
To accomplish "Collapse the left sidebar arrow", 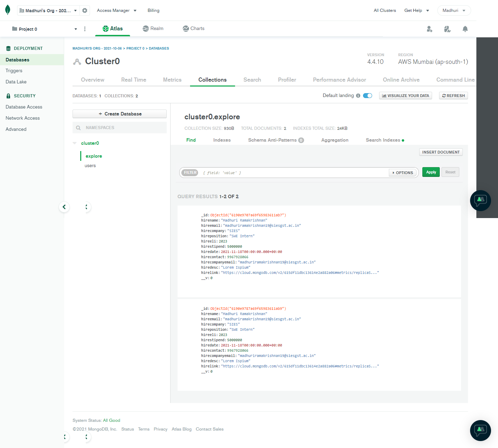I will point(64,207).
